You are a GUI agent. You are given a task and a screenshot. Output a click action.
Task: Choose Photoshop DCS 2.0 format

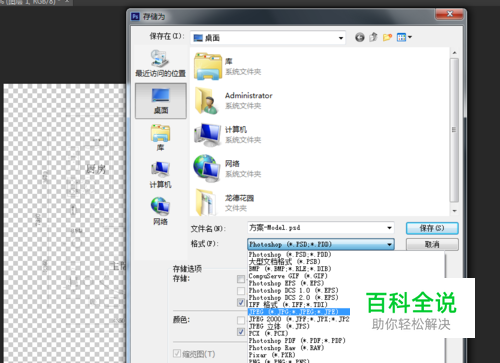(x=294, y=298)
